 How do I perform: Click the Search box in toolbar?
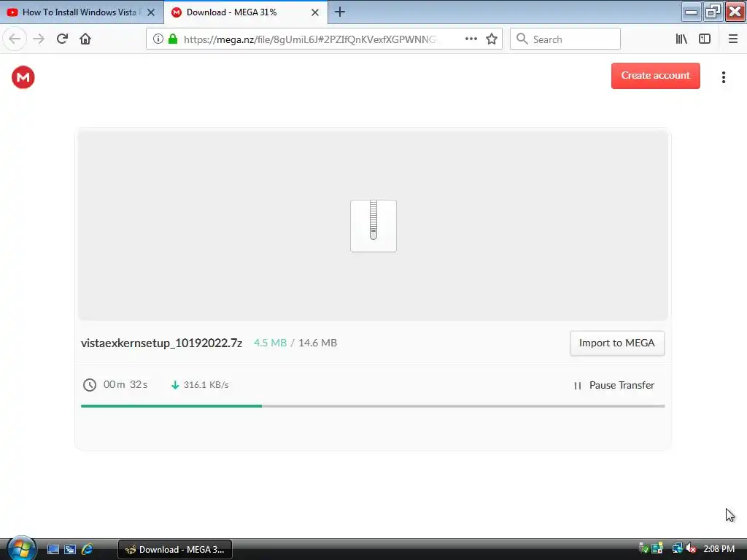565,39
